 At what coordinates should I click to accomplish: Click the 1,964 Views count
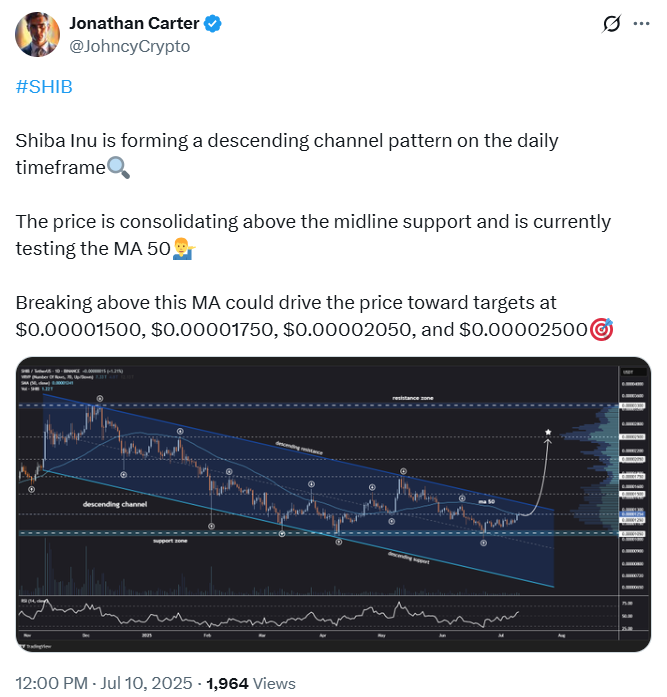tap(251, 683)
